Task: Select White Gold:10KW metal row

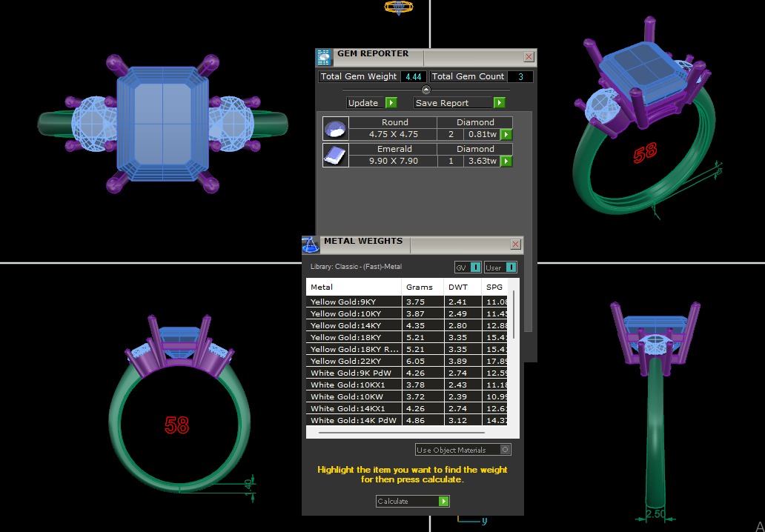Action: (x=354, y=396)
